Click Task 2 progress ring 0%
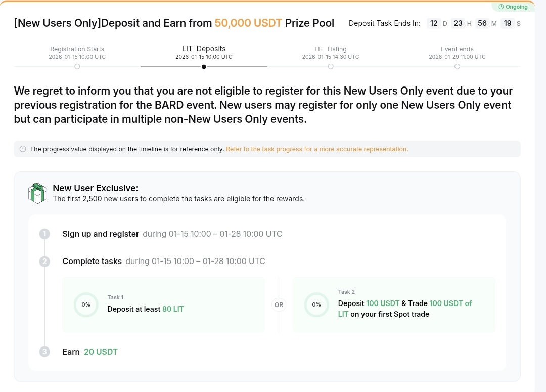 tap(316, 304)
